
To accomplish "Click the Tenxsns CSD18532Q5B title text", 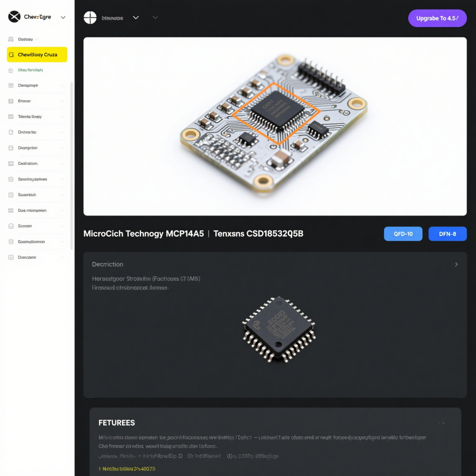I will [x=258, y=234].
